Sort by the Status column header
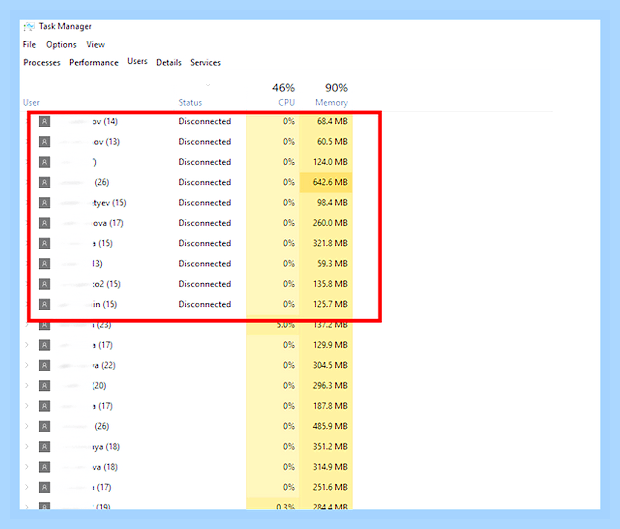This screenshot has height=529, width=620. (190, 102)
